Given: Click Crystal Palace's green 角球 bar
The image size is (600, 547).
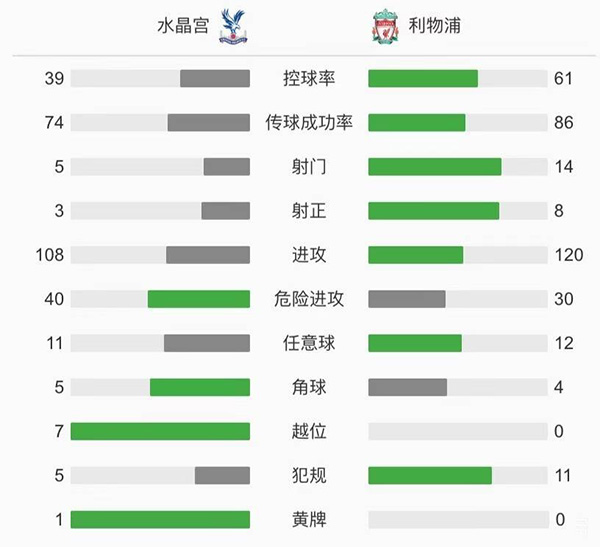Looking at the screenshot, I should point(199,387).
